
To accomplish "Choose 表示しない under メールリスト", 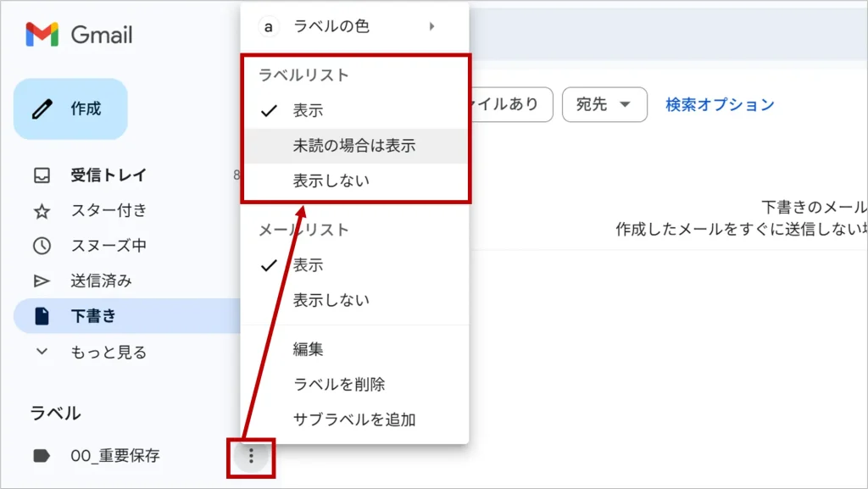I will point(331,300).
